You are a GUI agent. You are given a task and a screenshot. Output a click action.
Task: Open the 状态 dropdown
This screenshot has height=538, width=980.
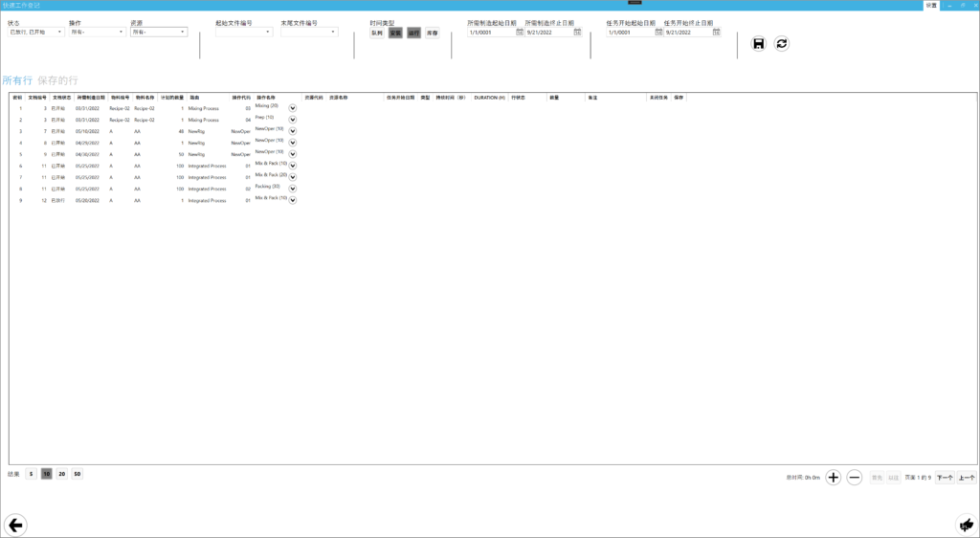[35, 32]
